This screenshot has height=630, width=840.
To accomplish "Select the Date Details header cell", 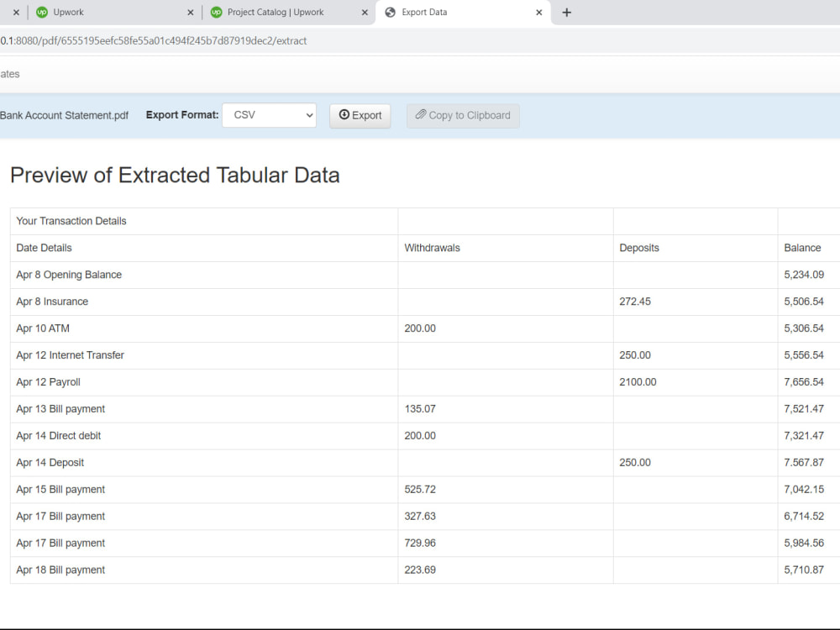I will [204, 248].
